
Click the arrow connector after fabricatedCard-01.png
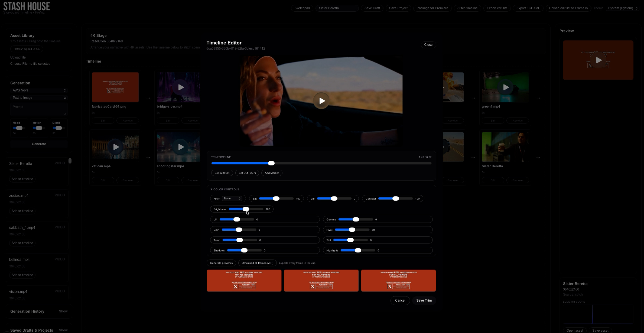pyautogui.click(x=148, y=98)
